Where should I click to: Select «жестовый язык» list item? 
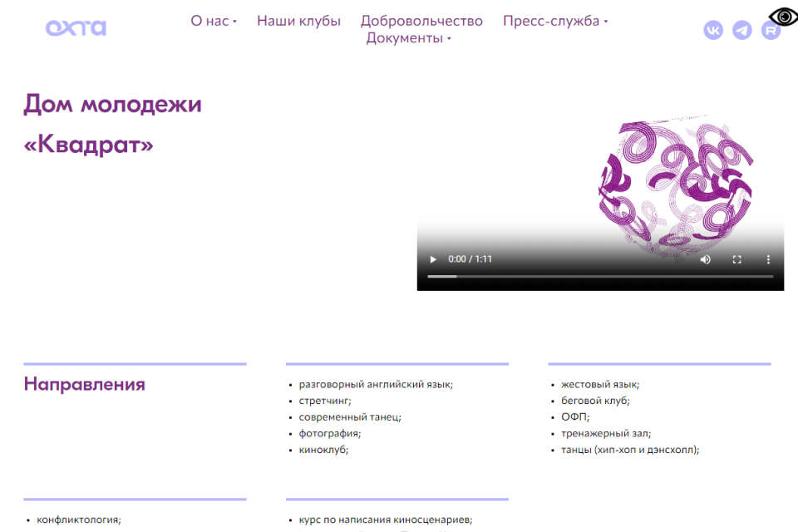point(599,384)
